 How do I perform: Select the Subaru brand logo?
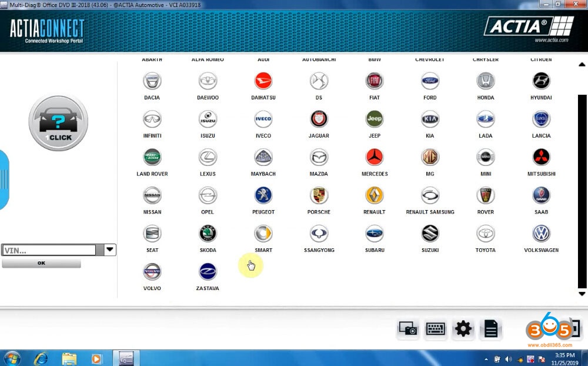[x=374, y=234]
